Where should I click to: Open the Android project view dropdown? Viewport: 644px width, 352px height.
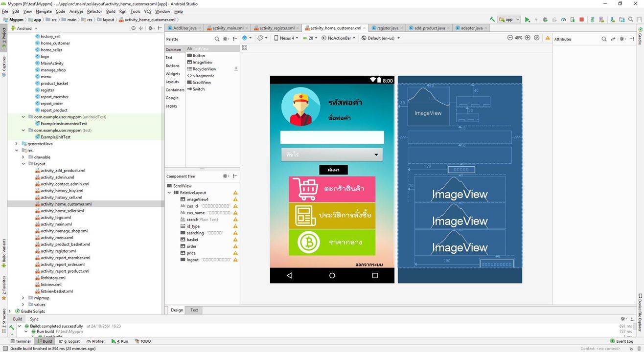pos(24,28)
